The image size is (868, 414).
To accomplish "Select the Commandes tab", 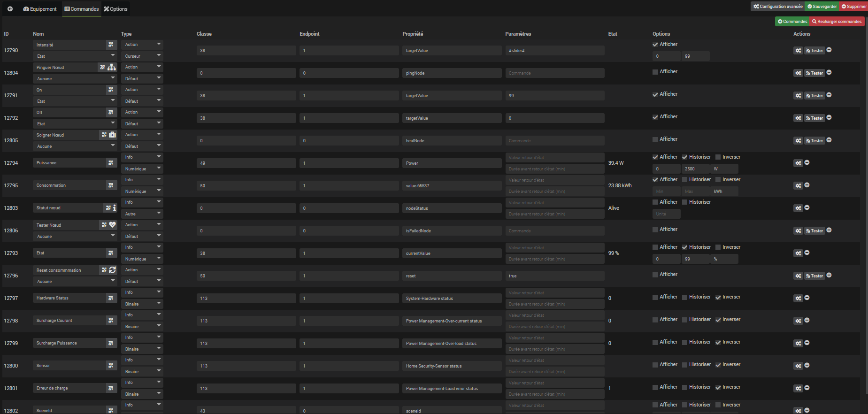I will coord(82,9).
